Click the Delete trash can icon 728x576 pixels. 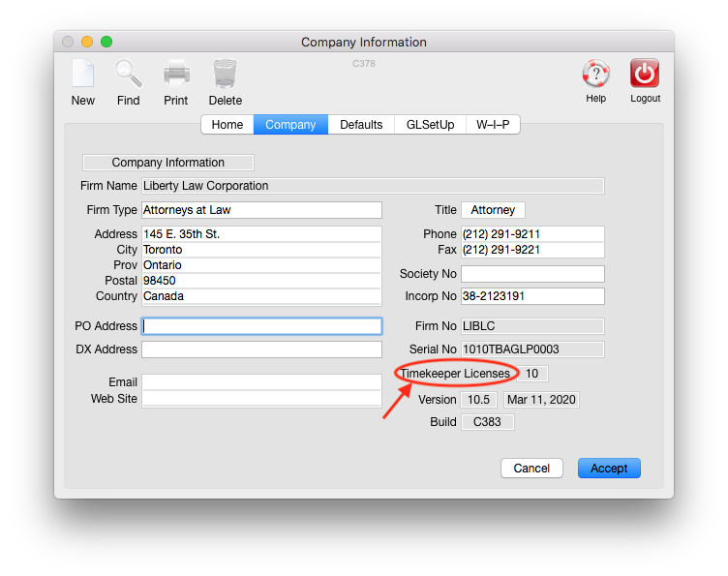(x=225, y=76)
